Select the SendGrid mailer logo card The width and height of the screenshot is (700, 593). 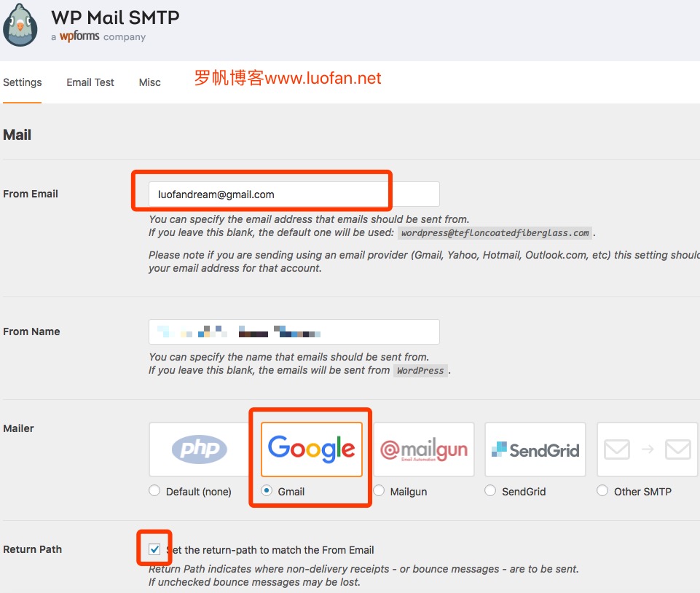coord(535,449)
